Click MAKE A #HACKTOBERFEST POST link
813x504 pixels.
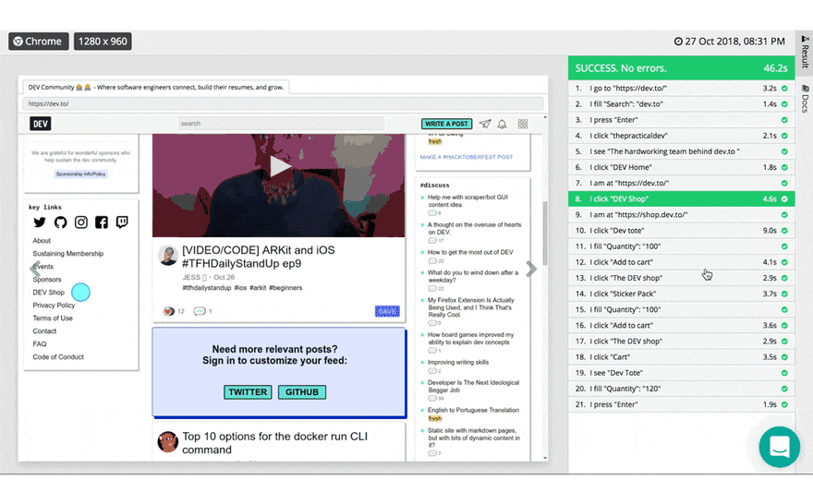[x=467, y=157]
